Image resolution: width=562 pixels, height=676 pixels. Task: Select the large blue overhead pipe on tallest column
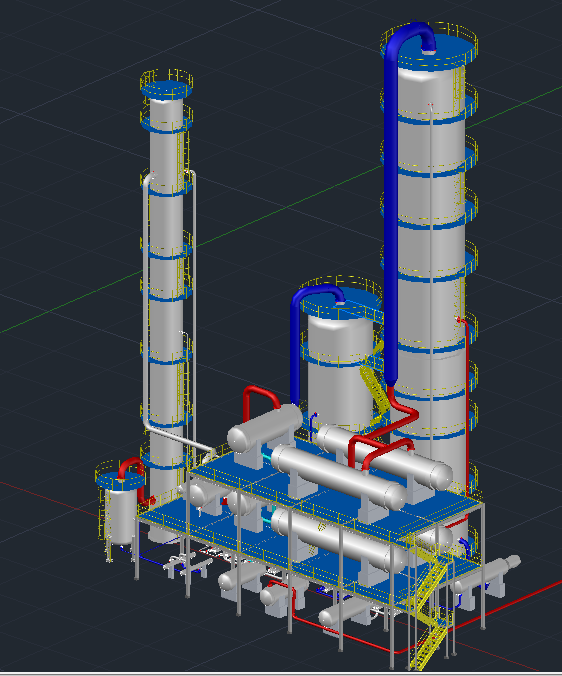390,207
